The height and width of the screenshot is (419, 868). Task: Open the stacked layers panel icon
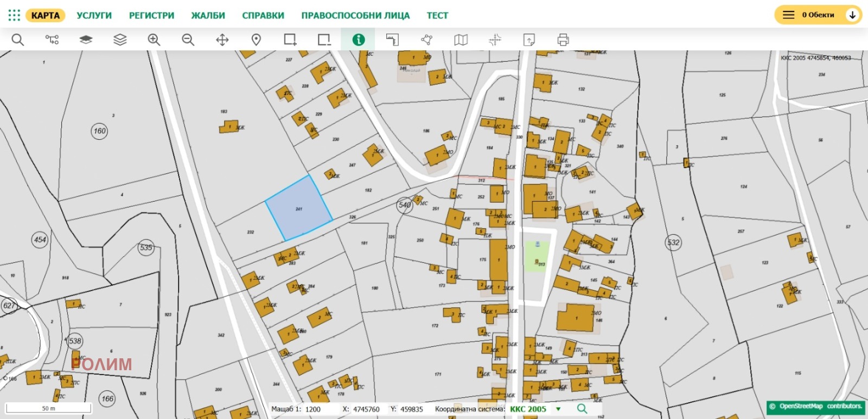coord(120,40)
